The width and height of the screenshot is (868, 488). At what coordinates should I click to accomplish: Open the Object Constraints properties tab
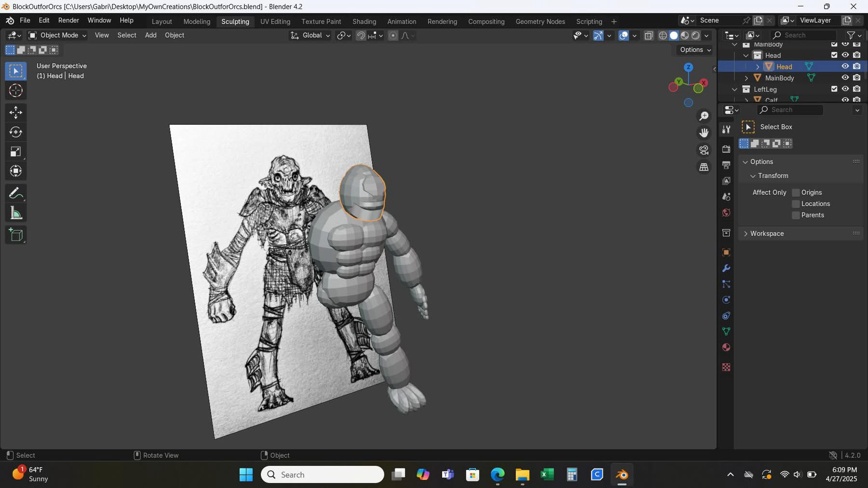pos(726,316)
